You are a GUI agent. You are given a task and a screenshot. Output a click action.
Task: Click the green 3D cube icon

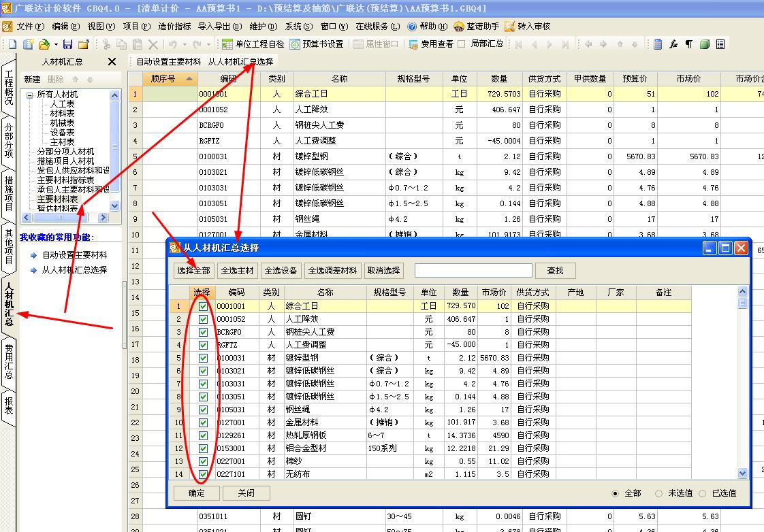(x=705, y=44)
